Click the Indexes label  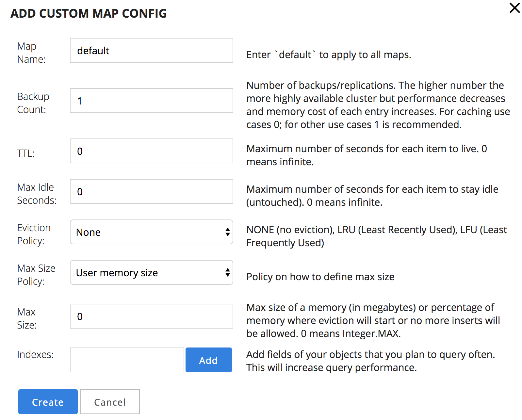coord(35,354)
